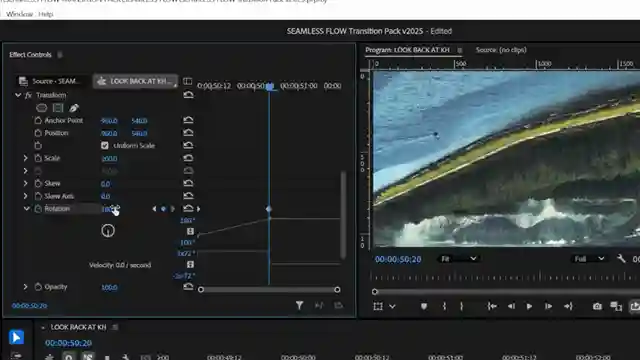Click Export Frame camera icon
Image resolution: width=640 pixels, height=360 pixels.
click(597, 306)
